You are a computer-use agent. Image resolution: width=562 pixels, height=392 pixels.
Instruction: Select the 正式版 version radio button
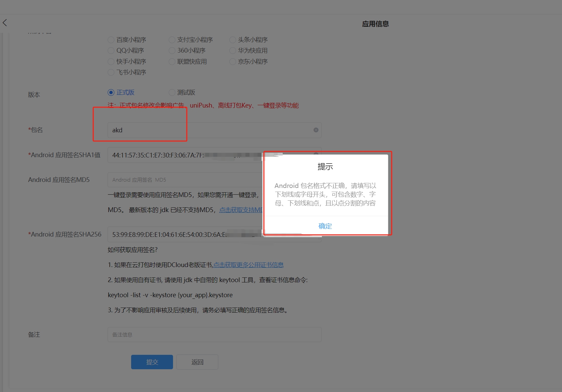point(111,92)
